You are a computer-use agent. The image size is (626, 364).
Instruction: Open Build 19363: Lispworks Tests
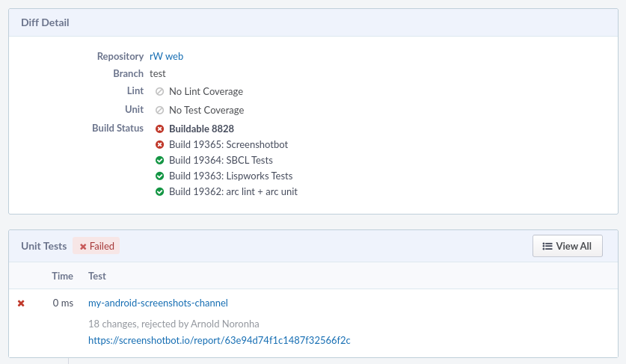[230, 176]
